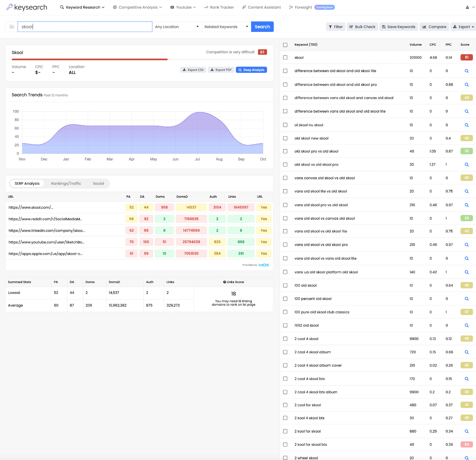Switch to the SERP Analysis tab
476x460 pixels.
click(x=27, y=184)
